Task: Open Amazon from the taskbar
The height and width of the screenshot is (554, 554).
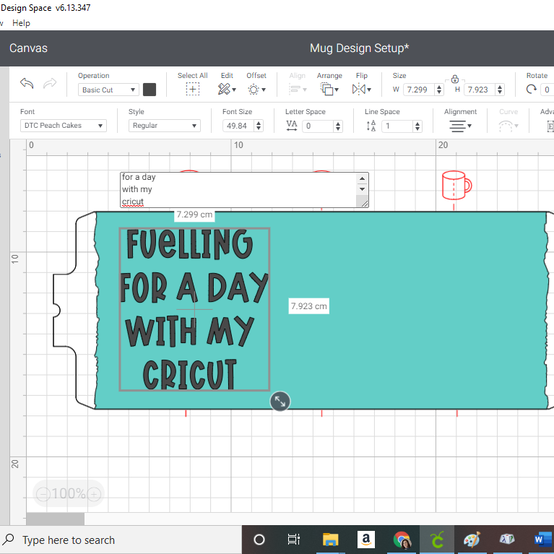Action: [x=366, y=540]
